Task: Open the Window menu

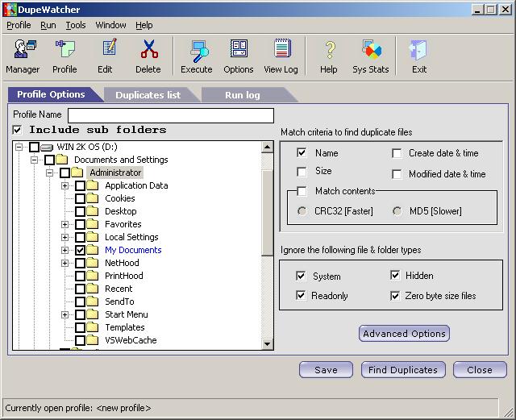Action: click(110, 25)
